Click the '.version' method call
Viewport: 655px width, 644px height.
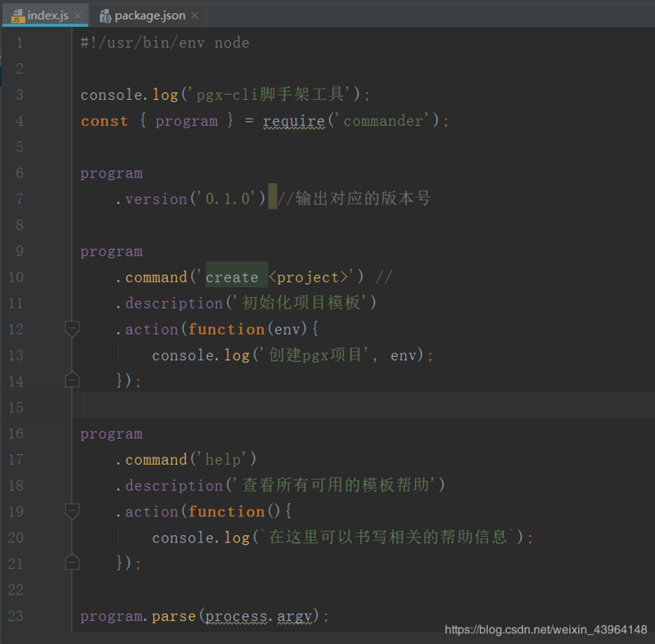[x=151, y=199]
